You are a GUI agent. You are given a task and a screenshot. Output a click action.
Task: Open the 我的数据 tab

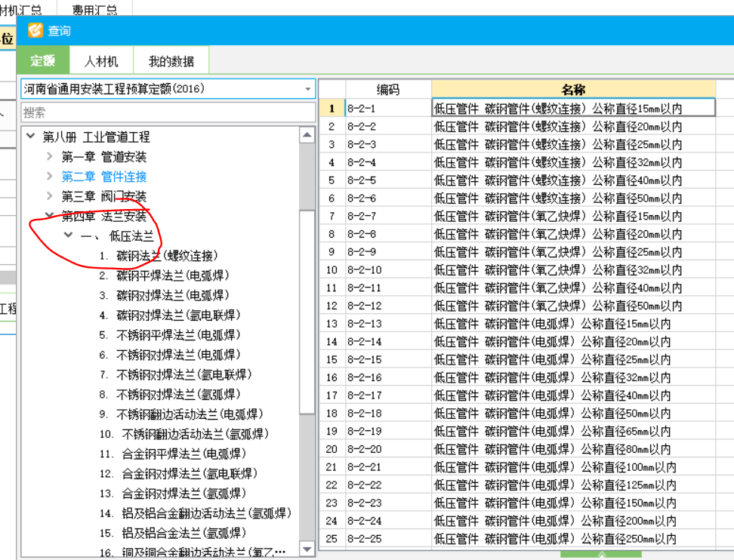click(171, 61)
